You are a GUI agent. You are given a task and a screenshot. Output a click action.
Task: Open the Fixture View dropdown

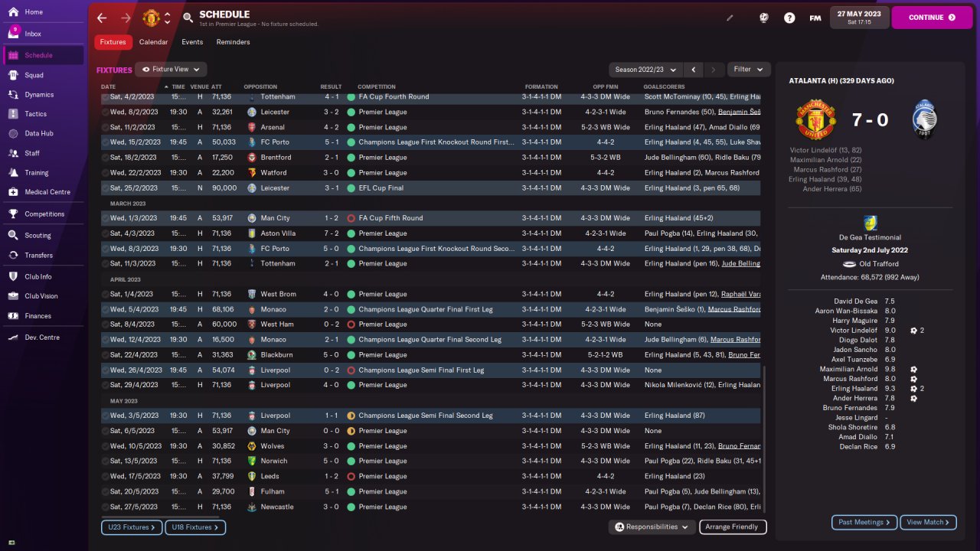click(171, 69)
